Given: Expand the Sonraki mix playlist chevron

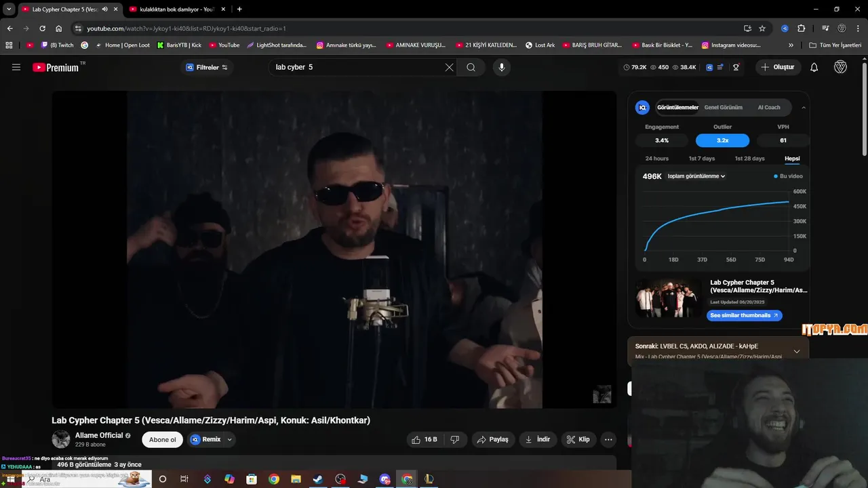Looking at the screenshot, I should (x=796, y=351).
